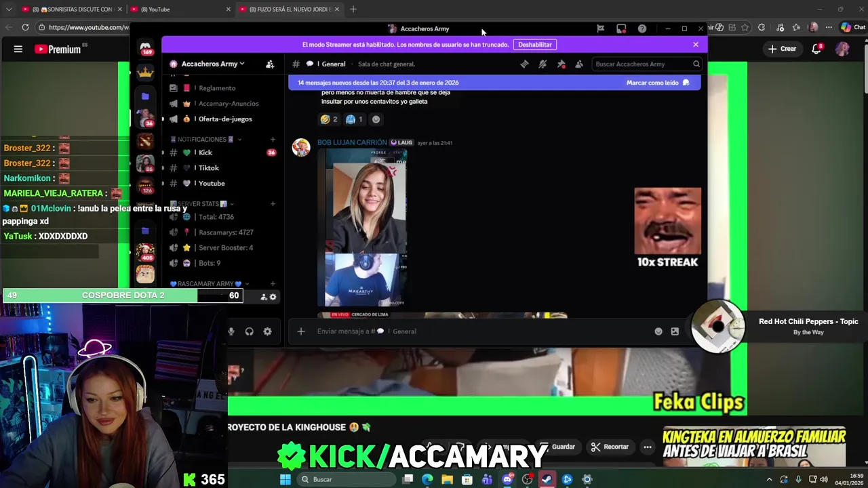The height and width of the screenshot is (488, 868).
Task: Open Discord direct messages home icon
Action: [x=145, y=48]
